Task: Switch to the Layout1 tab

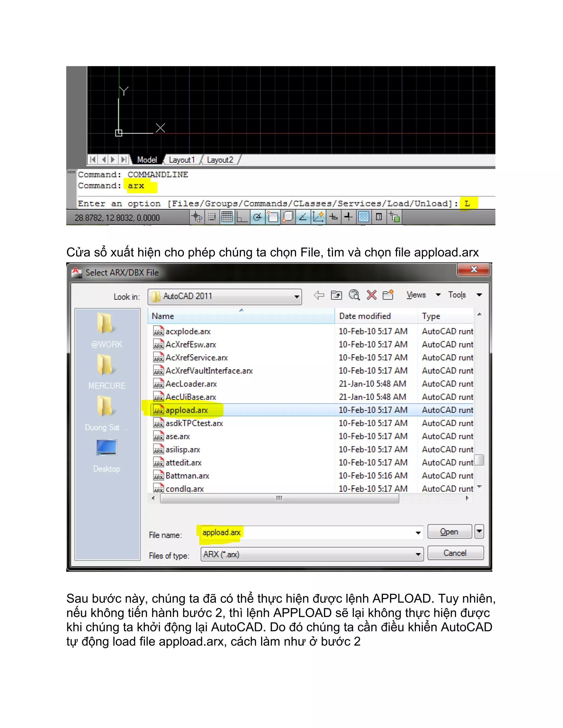Action: 182,160
